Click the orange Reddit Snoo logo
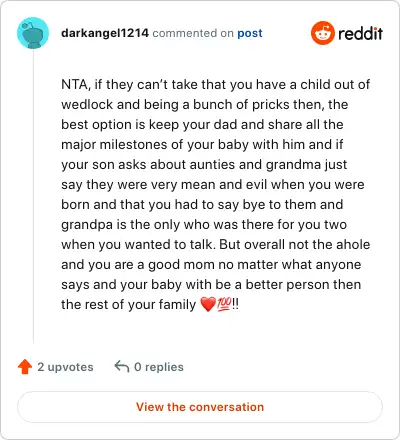This screenshot has height=440, width=400. coord(322,33)
